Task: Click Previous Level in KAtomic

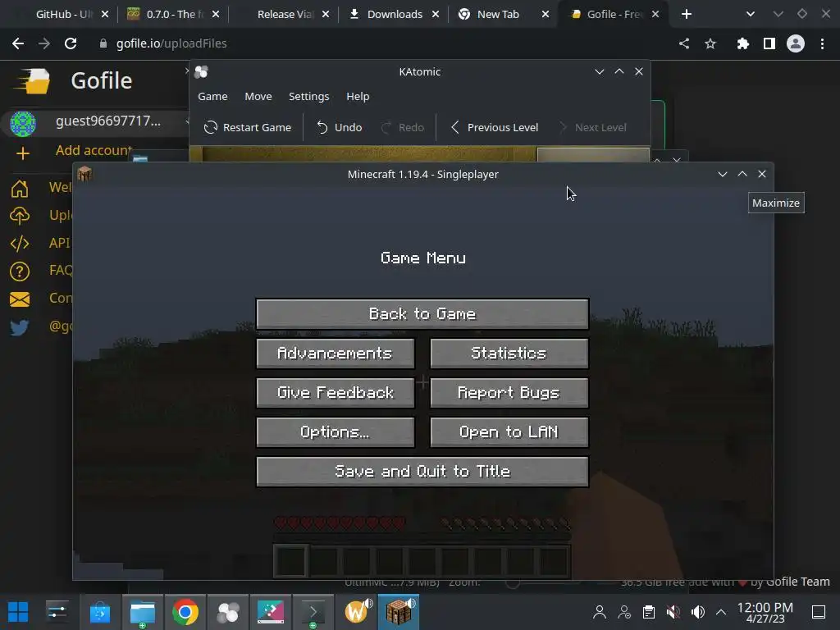Action: 494,127
